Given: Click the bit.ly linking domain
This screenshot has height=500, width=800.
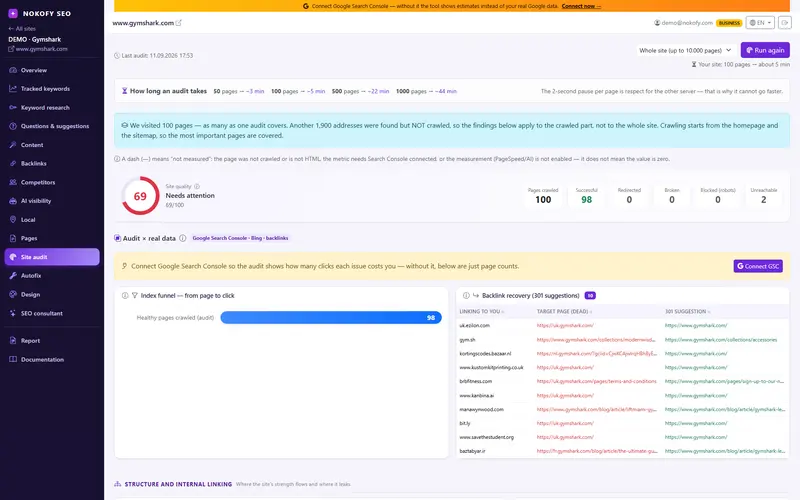Looking at the screenshot, I should pos(464,423).
